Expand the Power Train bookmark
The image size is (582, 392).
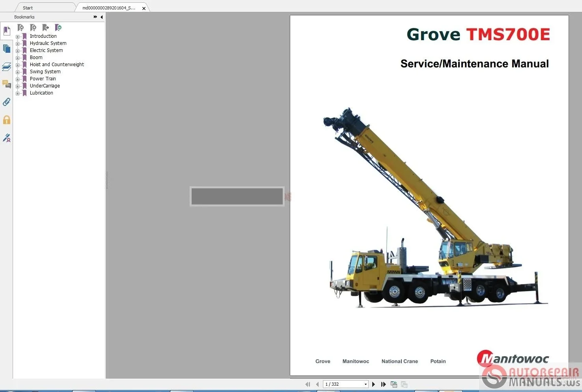[17, 79]
